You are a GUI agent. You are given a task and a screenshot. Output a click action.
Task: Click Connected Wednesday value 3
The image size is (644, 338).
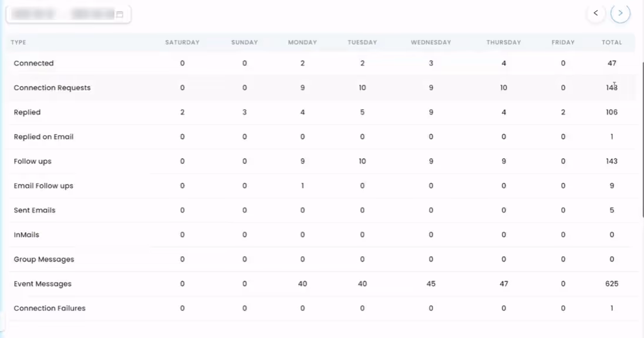pos(431,63)
